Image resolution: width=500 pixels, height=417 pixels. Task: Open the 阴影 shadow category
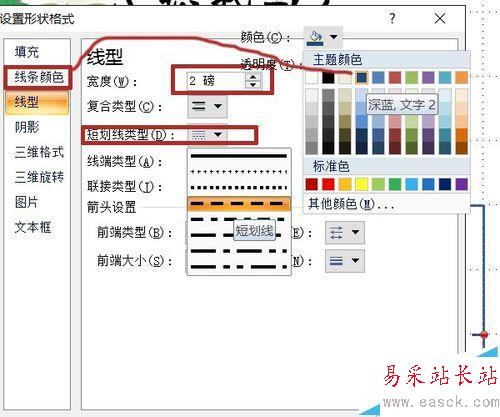pyautogui.click(x=27, y=127)
